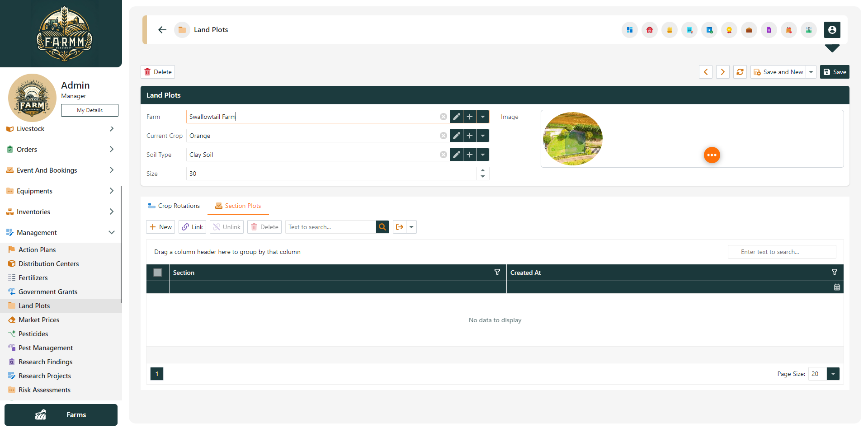This screenshot has width=868, height=428.
Task: Open the award medal icon
Action: (729, 30)
